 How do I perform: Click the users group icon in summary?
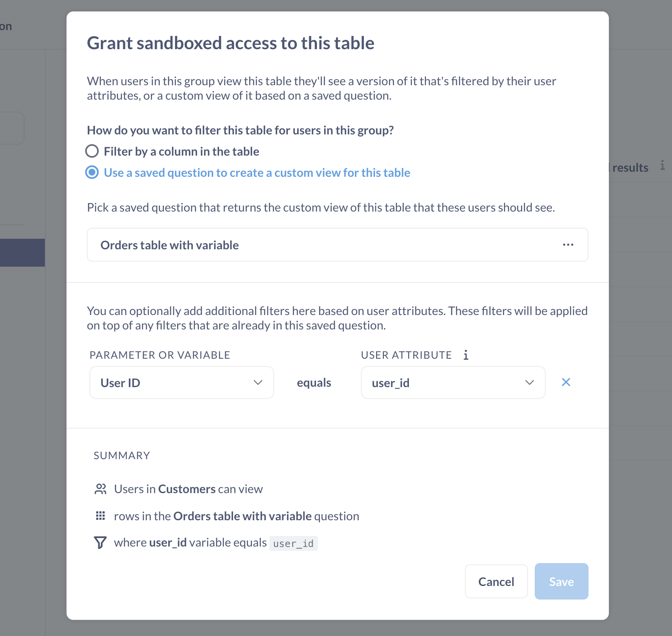tap(100, 489)
